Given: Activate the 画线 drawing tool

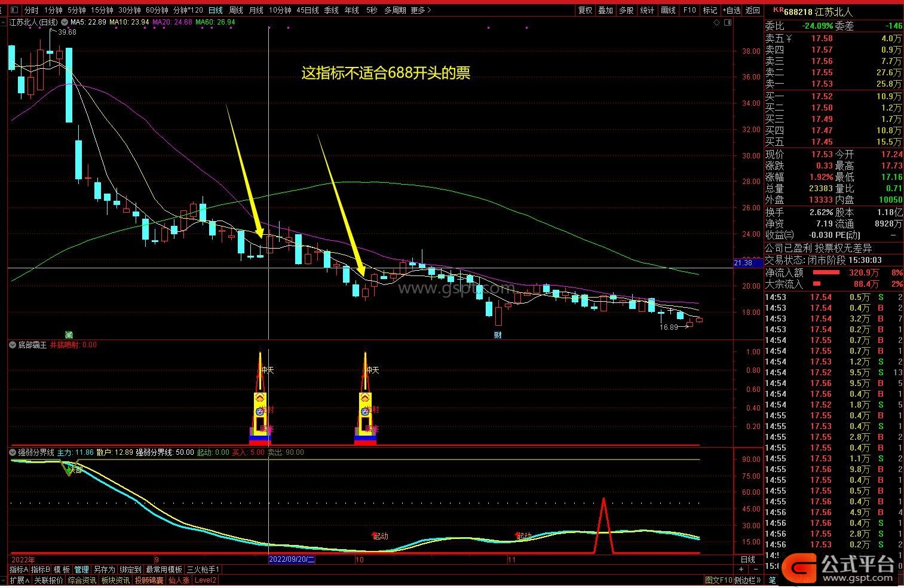Looking at the screenshot, I should click(x=668, y=10).
